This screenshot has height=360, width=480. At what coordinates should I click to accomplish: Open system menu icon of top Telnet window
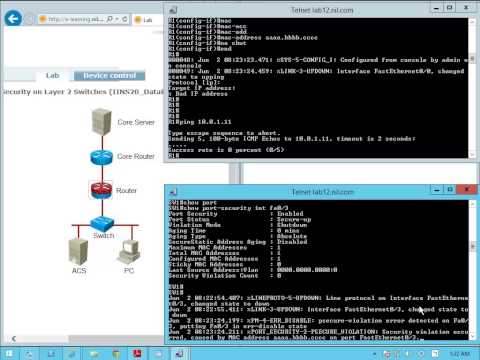[173, 10]
